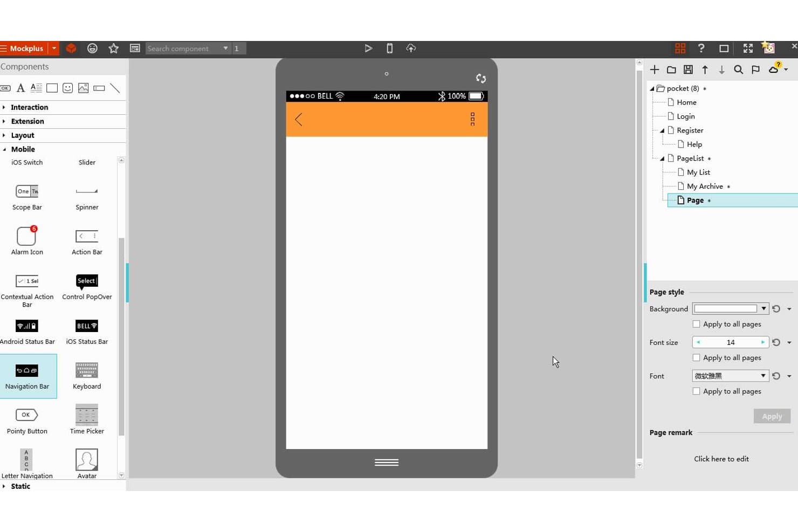The image size is (798, 532).
Task: Click the red component library cube icon
Action: 71,49
